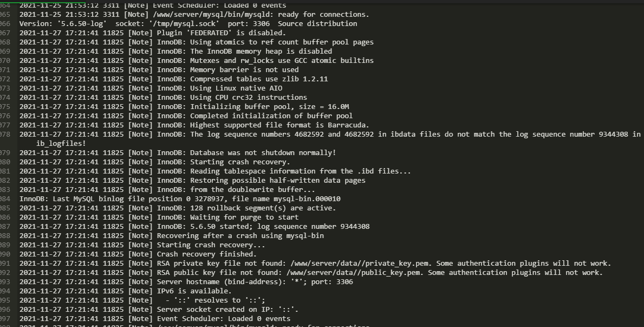644x327 pixels.
Task: Click "Database was not shutdown normally!" line
Action: [178, 152]
